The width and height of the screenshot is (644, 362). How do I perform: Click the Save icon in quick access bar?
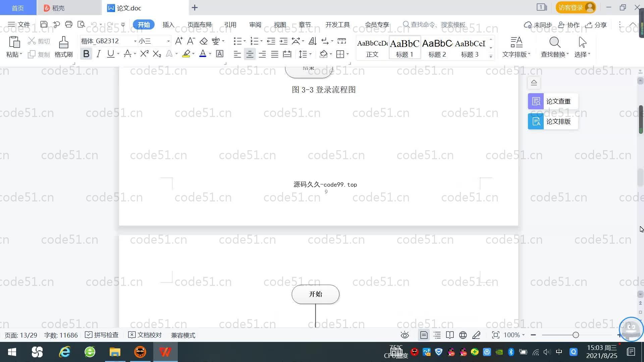[x=44, y=24]
